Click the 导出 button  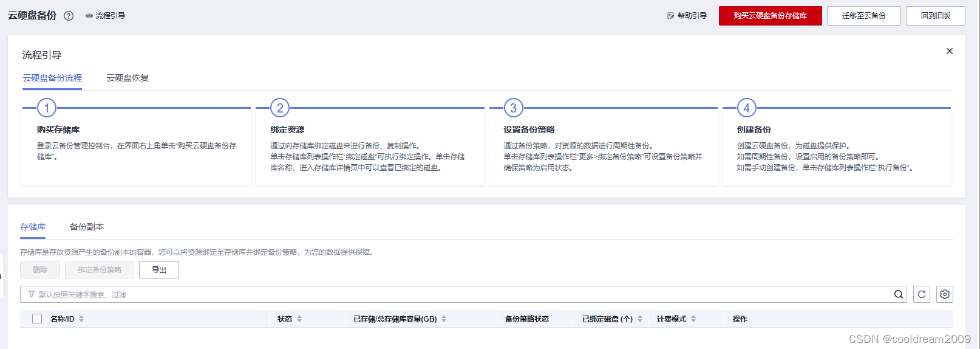coord(159,270)
